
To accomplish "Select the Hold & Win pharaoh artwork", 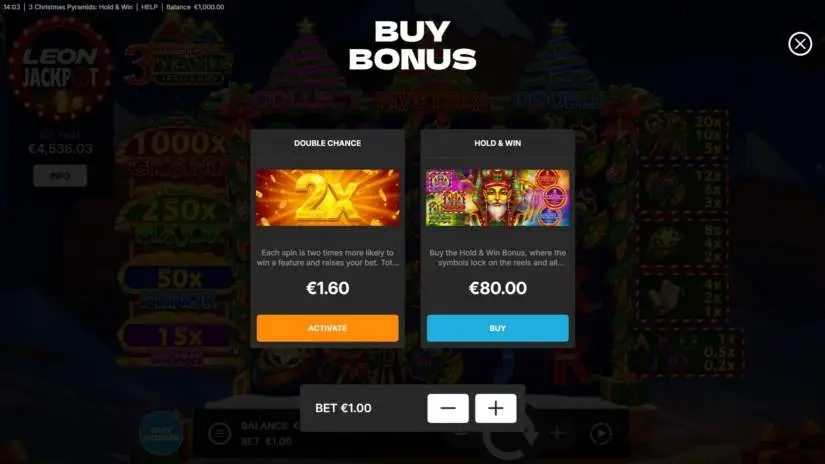I will tap(497, 198).
